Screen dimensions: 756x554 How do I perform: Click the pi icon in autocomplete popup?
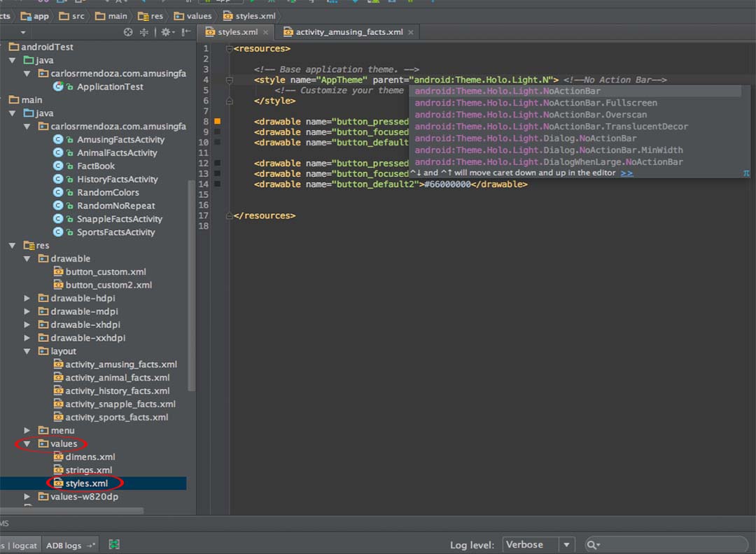point(746,173)
